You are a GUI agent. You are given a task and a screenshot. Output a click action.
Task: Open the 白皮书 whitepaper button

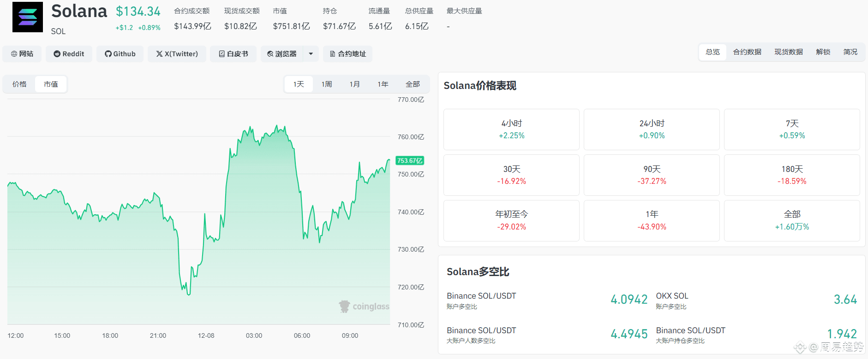[x=233, y=54]
